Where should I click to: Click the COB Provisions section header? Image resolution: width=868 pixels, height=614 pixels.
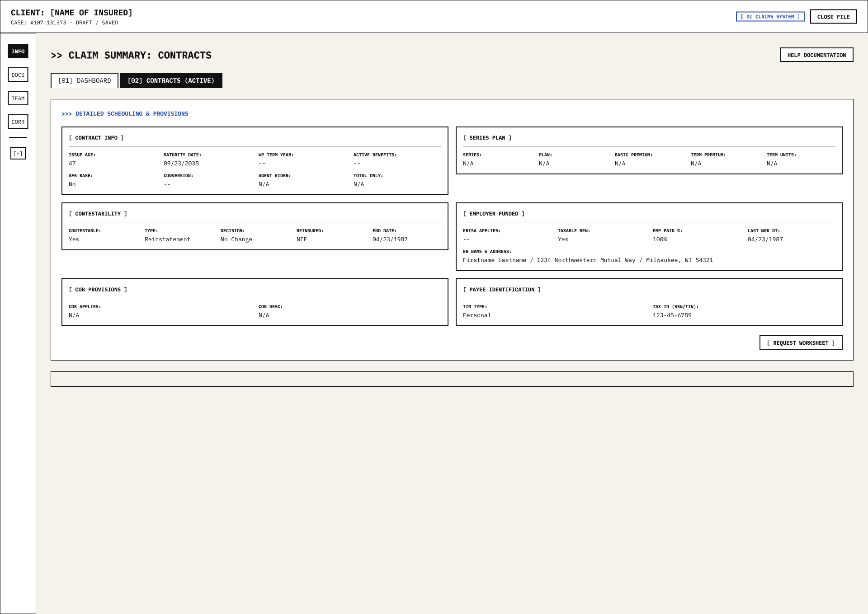(98, 290)
